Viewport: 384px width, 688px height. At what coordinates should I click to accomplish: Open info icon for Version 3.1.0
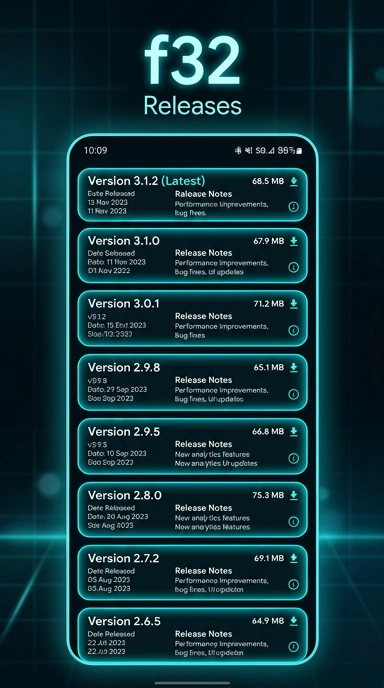click(294, 267)
